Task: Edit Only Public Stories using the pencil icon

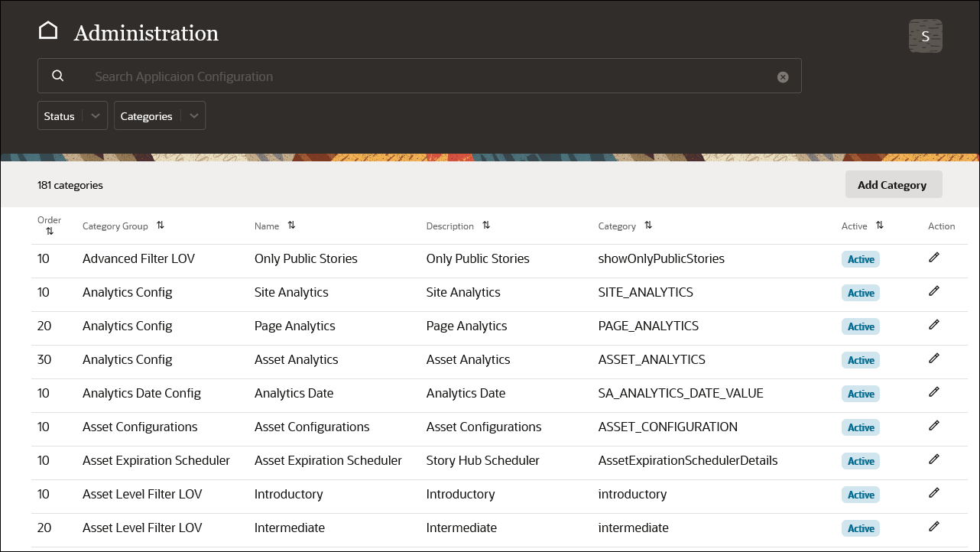Action: (x=934, y=257)
